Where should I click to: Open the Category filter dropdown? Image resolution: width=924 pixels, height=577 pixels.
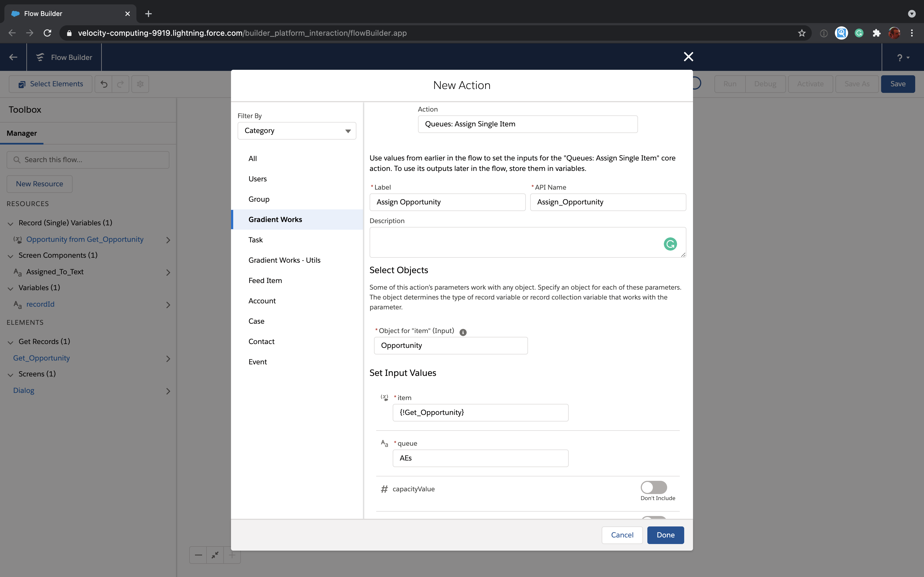point(297,131)
